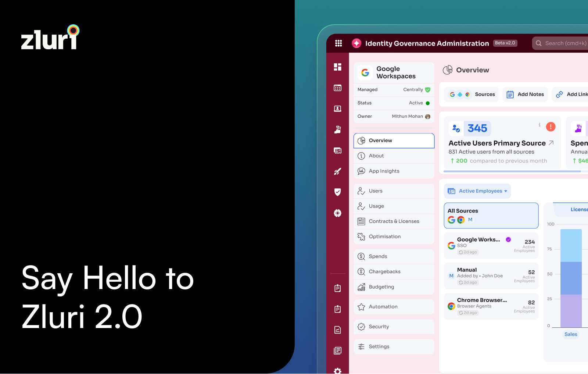
Task: Click the Sales label under the chart
Action: pyautogui.click(x=571, y=334)
